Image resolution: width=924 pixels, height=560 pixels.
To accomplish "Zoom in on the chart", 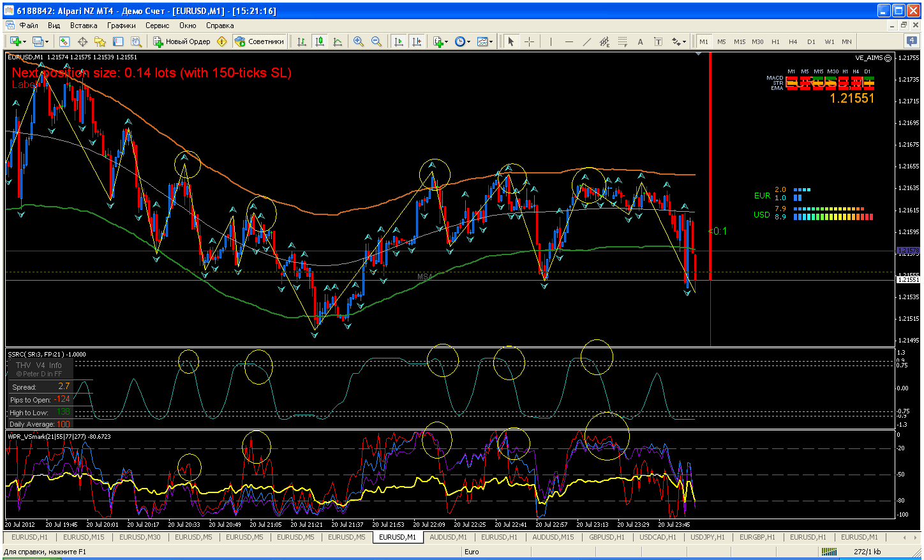I will tap(359, 41).
